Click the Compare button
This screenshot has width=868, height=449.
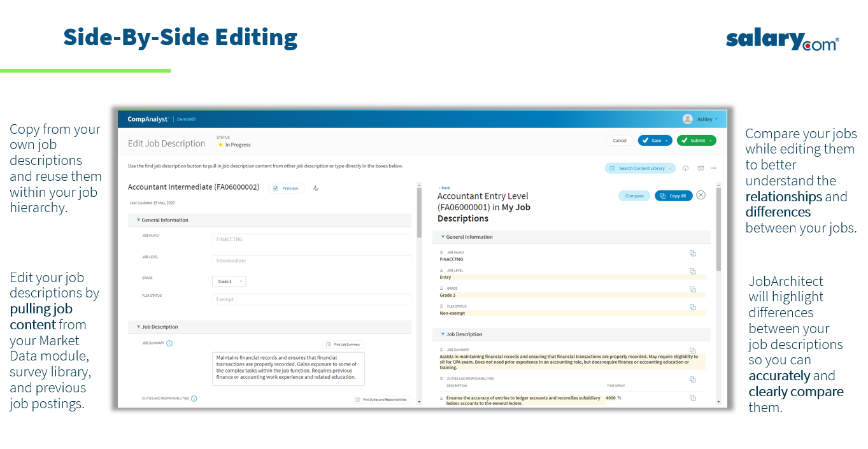(634, 196)
